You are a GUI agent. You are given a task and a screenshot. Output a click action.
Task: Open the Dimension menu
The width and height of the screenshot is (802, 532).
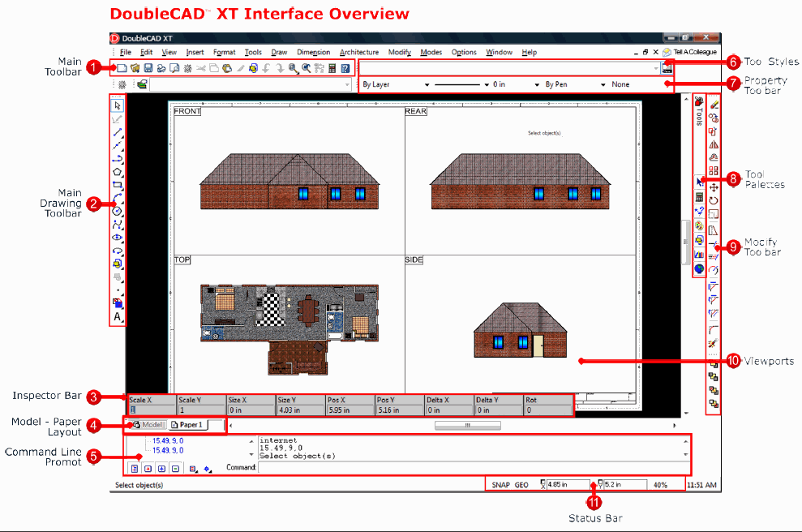point(313,52)
